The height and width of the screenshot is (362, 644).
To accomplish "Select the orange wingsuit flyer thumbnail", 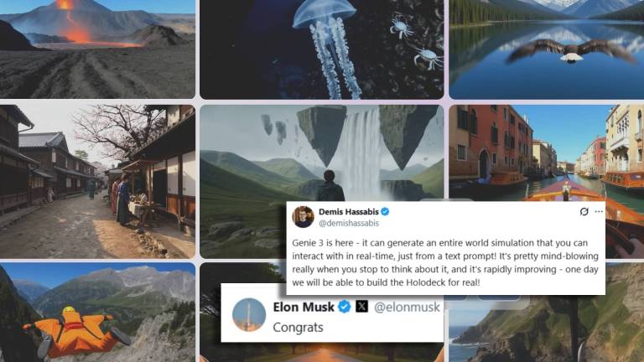I will pyautogui.click(x=97, y=313).
